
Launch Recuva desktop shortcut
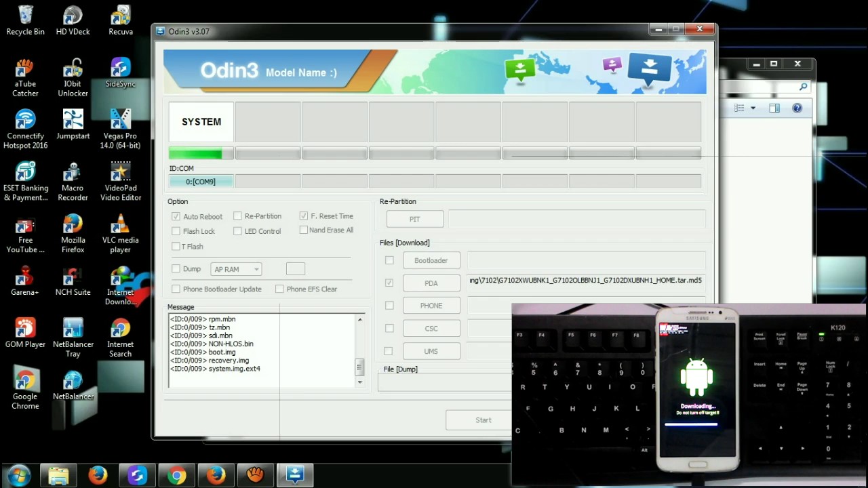click(121, 20)
